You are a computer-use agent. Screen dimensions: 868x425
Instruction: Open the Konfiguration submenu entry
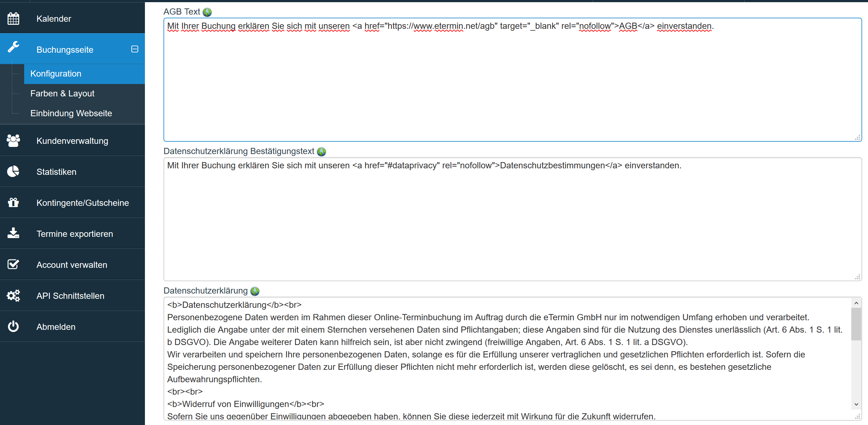coord(84,74)
